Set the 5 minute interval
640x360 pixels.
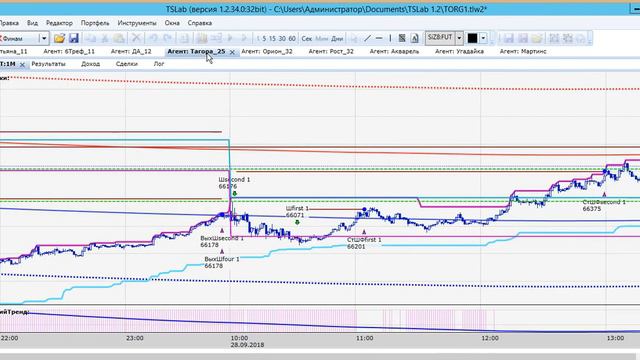click(x=264, y=39)
